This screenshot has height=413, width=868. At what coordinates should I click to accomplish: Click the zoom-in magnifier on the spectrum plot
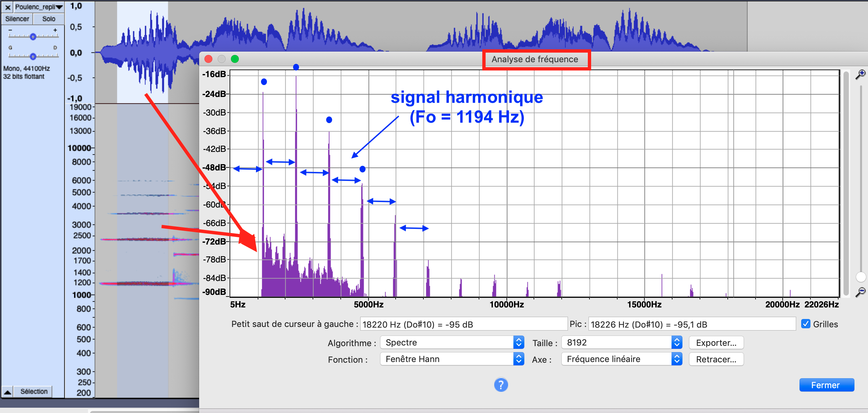862,73
